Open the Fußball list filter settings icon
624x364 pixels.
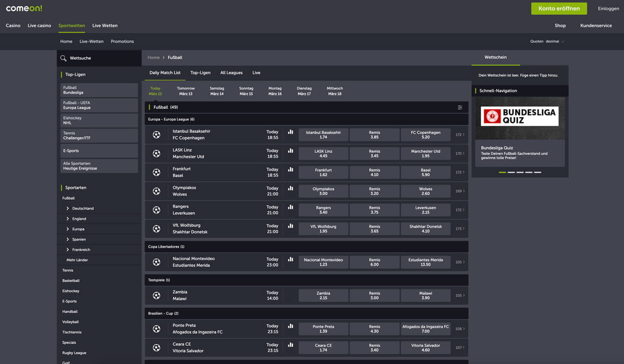pos(460,107)
